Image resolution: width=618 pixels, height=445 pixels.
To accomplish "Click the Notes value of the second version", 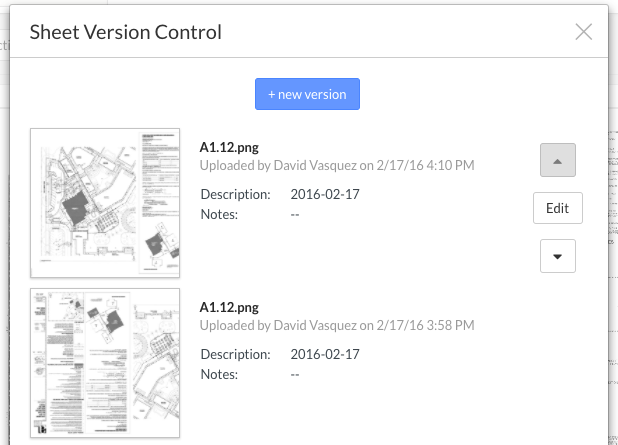I will tap(295, 375).
